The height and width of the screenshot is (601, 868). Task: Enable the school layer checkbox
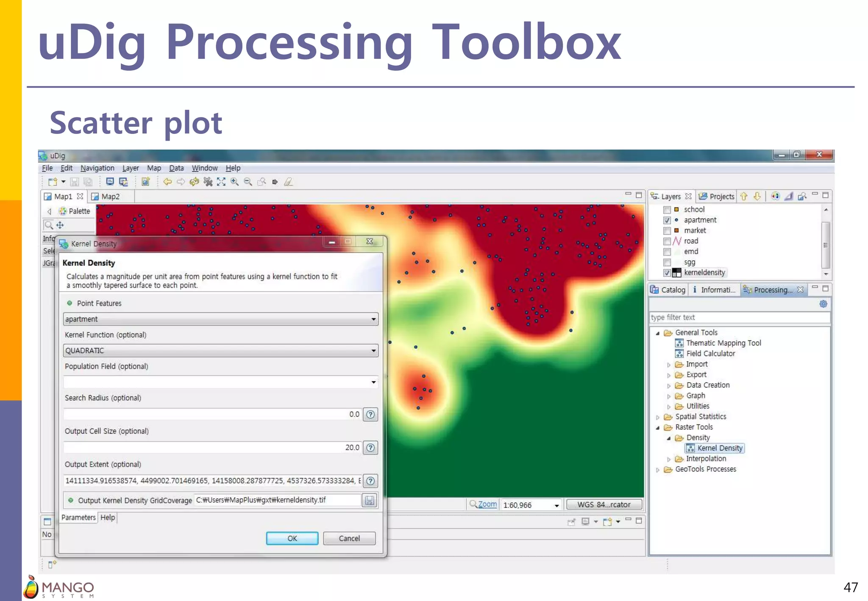667,210
